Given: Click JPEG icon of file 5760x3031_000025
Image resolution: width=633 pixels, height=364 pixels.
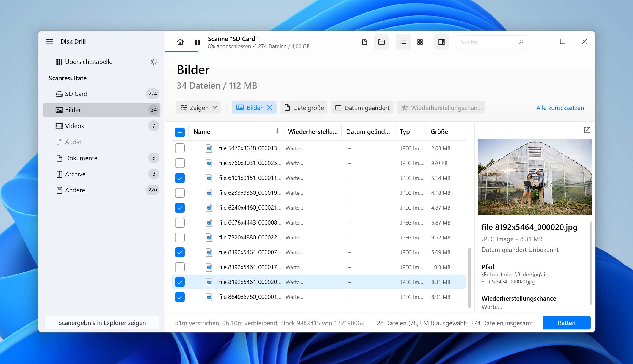Looking at the screenshot, I should click(x=209, y=163).
